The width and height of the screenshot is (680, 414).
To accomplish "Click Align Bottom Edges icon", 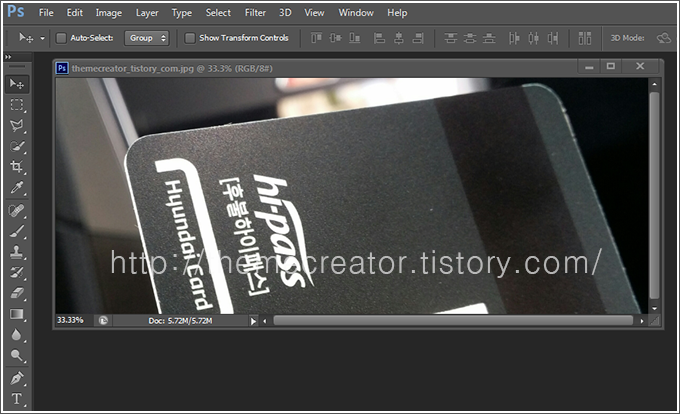I will 354,38.
